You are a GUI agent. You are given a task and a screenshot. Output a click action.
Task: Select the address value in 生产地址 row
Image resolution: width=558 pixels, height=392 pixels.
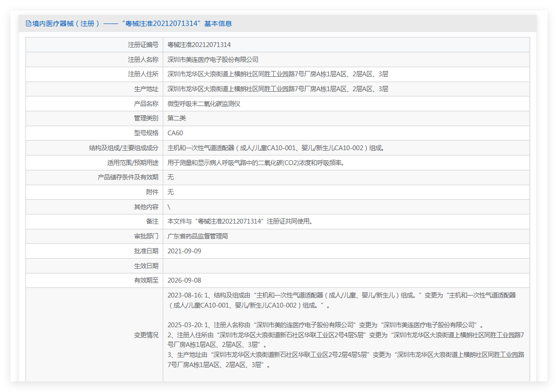278,89
